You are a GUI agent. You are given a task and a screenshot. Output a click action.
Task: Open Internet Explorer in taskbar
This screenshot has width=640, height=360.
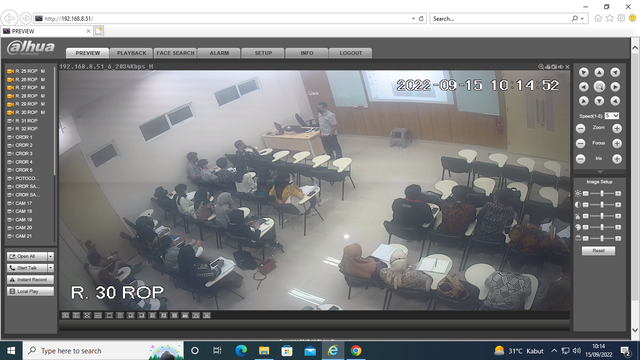333,351
